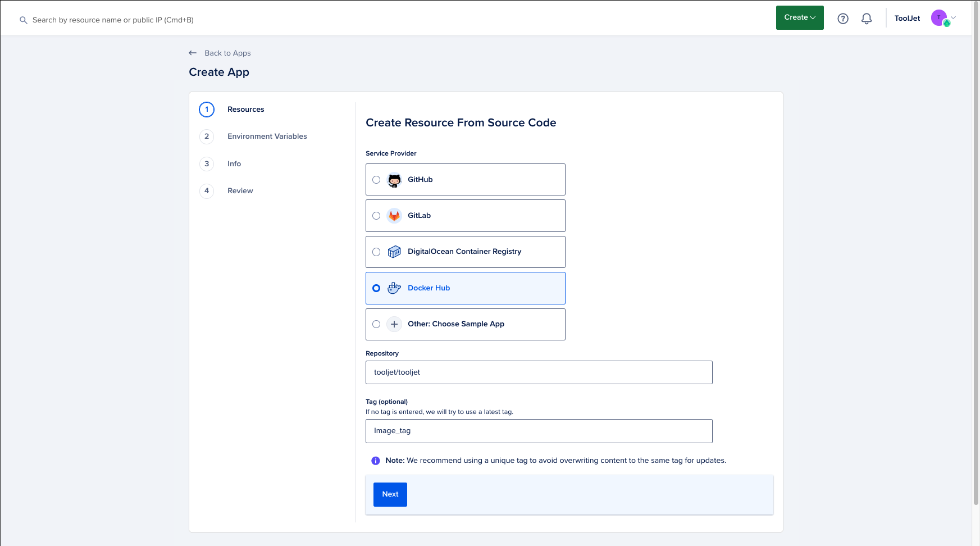
Task: Follow the Back to Apps link
Action: click(x=227, y=53)
